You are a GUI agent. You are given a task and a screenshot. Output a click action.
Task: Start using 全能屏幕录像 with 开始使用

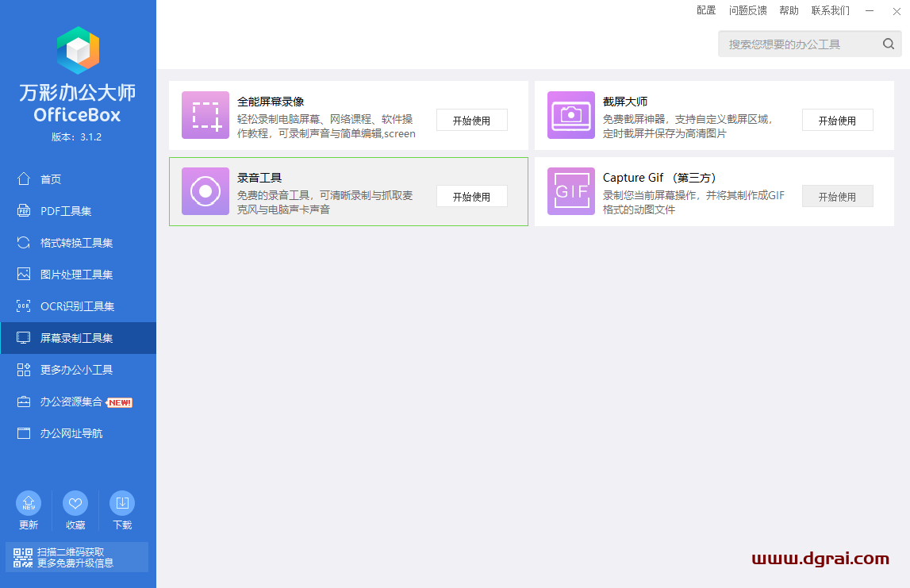pyautogui.click(x=472, y=120)
